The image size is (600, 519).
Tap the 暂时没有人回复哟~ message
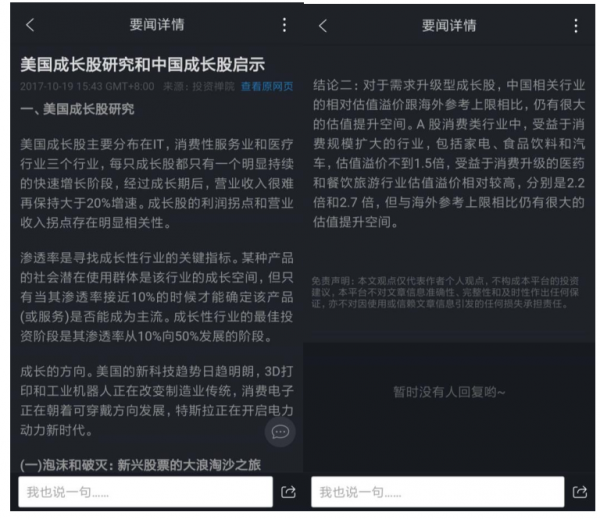[x=449, y=392]
